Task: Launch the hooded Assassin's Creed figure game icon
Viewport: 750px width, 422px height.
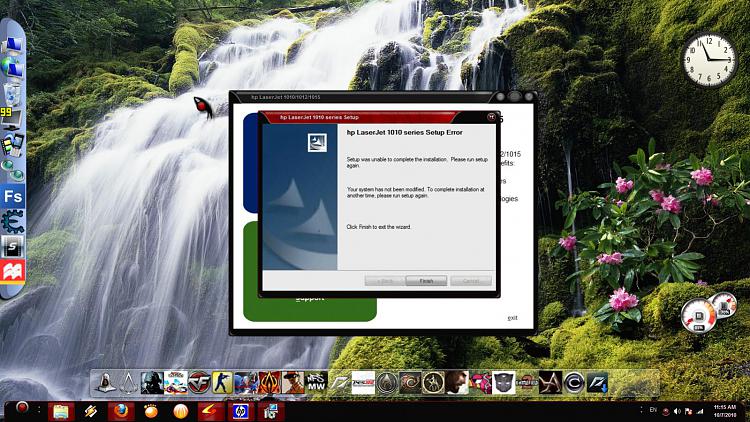Action: coord(106,383)
